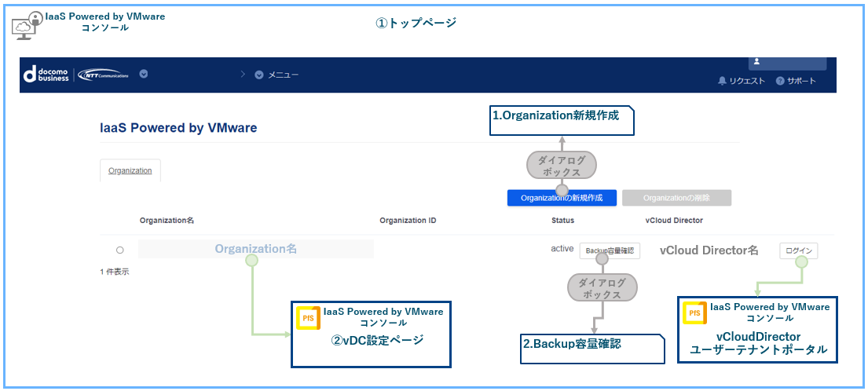Click the Status column header
Viewport: 868px width, 391px height.
(562, 220)
